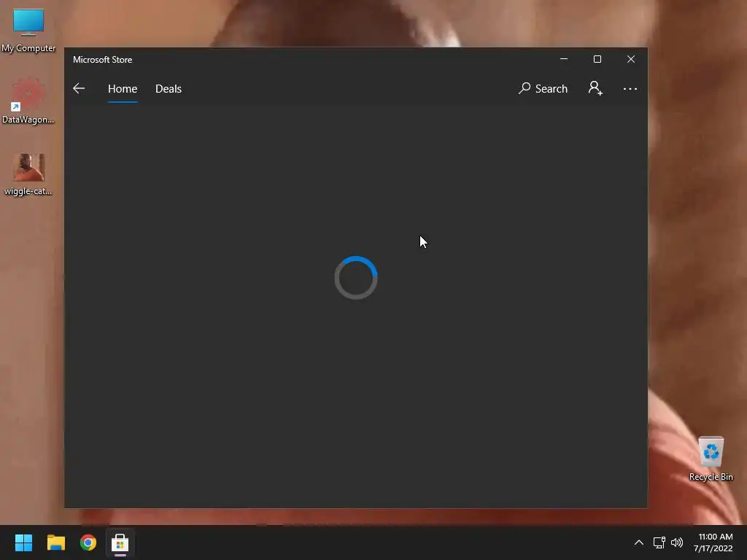This screenshot has width=747, height=560.
Task: Open the volume speaker icon
Action: [x=676, y=542]
